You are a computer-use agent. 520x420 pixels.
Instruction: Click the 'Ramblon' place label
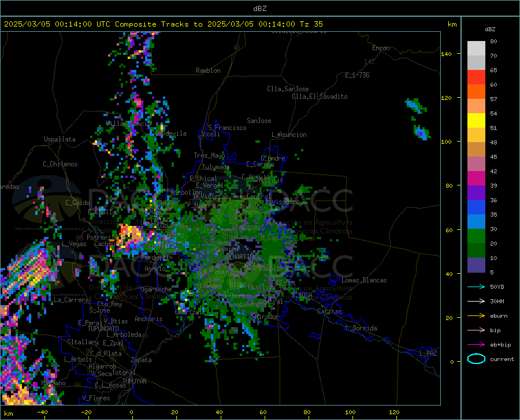point(208,70)
